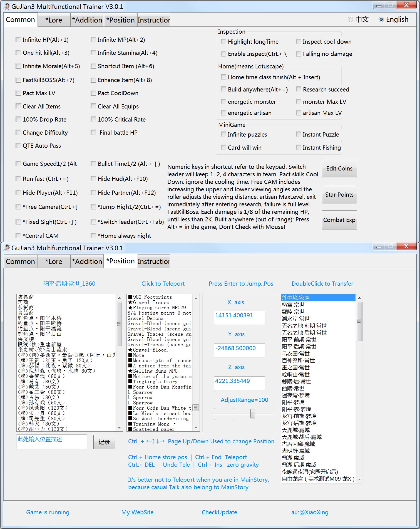The height and width of the screenshot is (529, 420).
Task: Click the Y axis value field
Action: click(239, 350)
